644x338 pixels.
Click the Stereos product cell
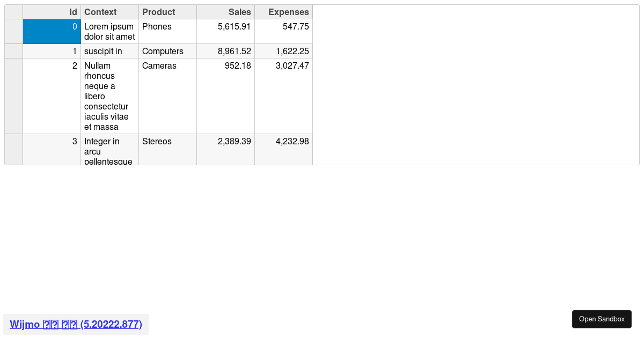(167, 149)
